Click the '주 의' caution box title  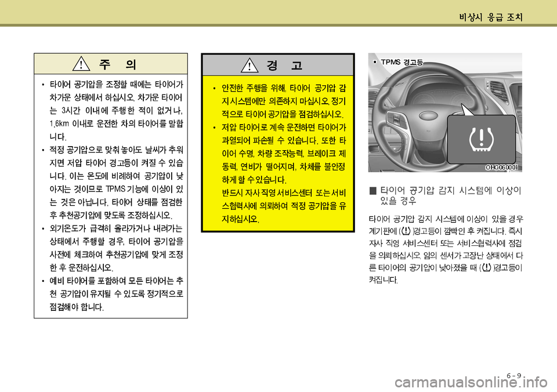pos(118,64)
